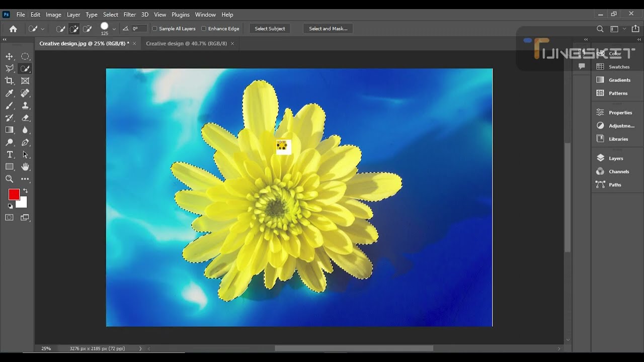This screenshot has width=644, height=362.
Task: Select the Clone Stamp tool
Action: pos(25,106)
